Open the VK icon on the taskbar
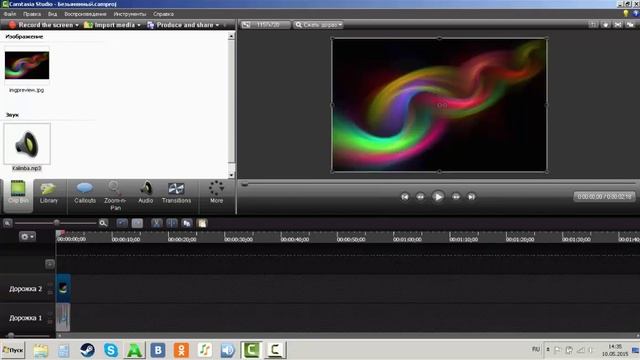This screenshot has height=360, width=640. point(158,350)
